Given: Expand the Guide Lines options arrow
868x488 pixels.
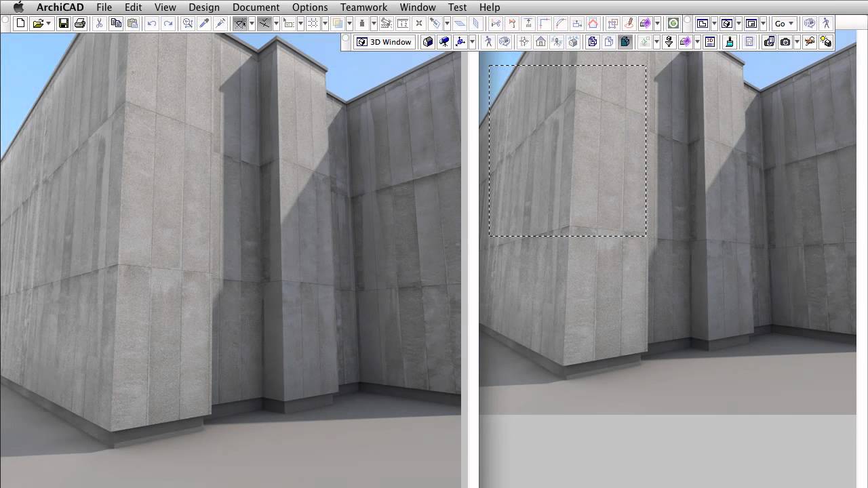Looking at the screenshot, I should click(252, 24).
